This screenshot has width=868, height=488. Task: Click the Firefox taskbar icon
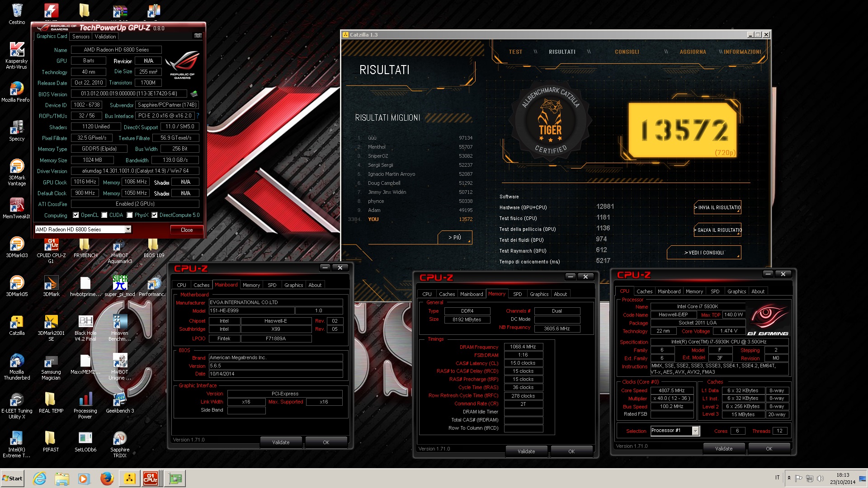tap(107, 478)
